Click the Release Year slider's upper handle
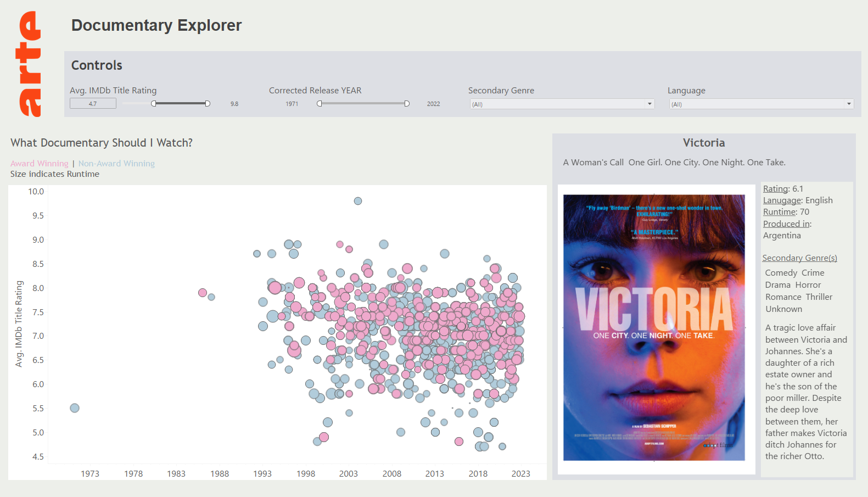The image size is (868, 497). 407,103
